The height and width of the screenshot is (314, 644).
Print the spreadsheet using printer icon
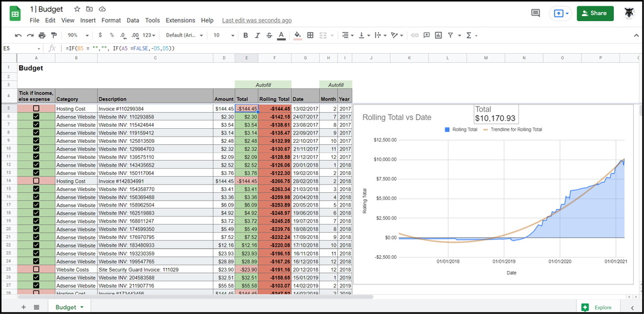point(42,35)
